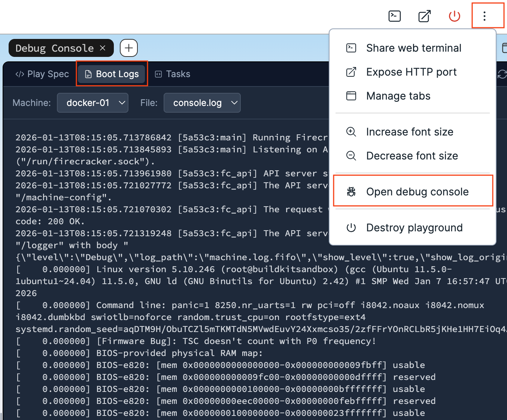507x420 pixels.
Task: Click the clipboard icon at top right edge
Action: (505, 48)
